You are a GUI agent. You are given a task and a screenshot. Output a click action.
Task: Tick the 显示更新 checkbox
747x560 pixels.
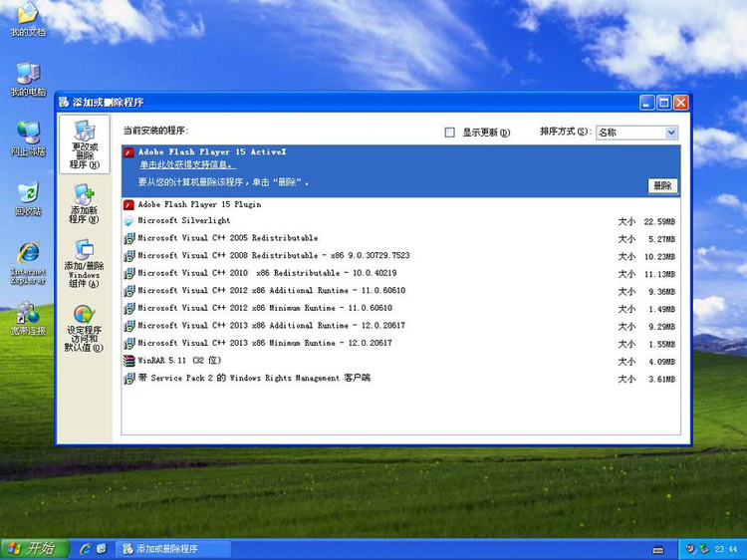449,132
